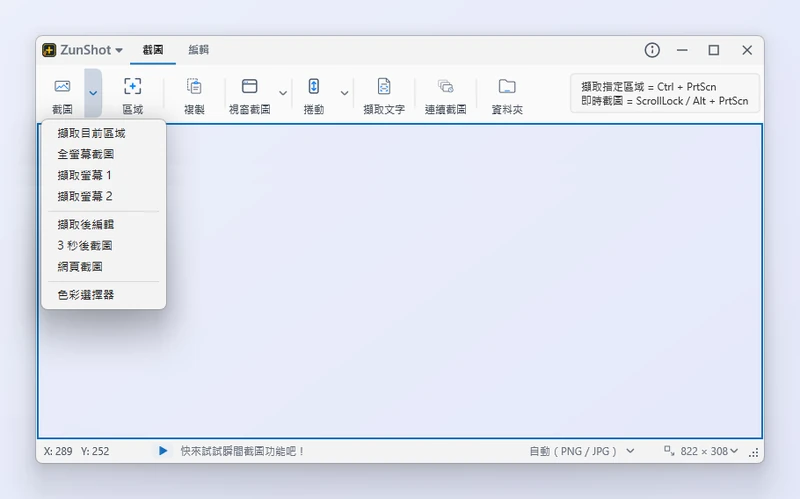Click the shortcut hints box showing Ctrl + PrtScn
Image resolution: width=800 pixels, height=499 pixels.
(665, 93)
